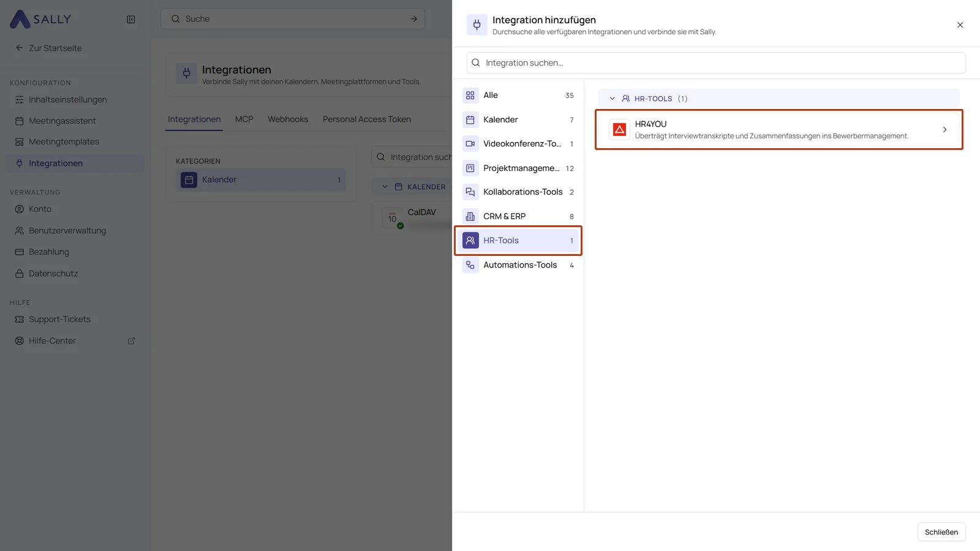Open Datenschutz in the sidebar
Viewport: 980px width, 551px height.
(x=75, y=274)
